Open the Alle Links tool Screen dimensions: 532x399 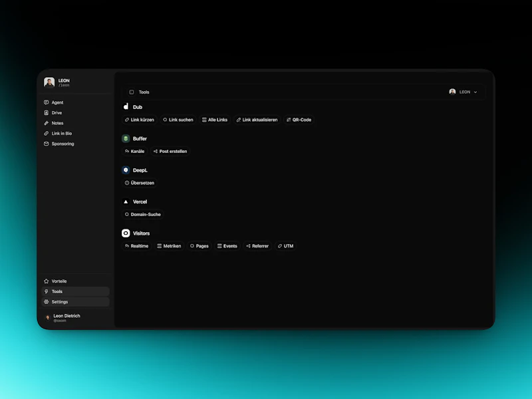coord(215,120)
